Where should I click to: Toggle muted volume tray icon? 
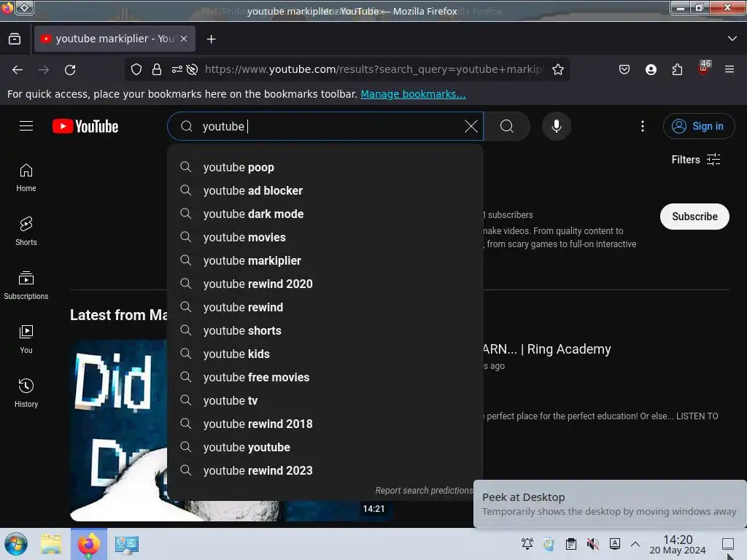click(x=592, y=544)
